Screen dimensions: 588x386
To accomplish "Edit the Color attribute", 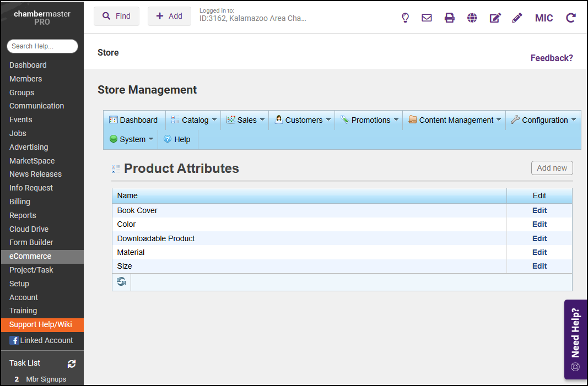I will click(x=539, y=224).
